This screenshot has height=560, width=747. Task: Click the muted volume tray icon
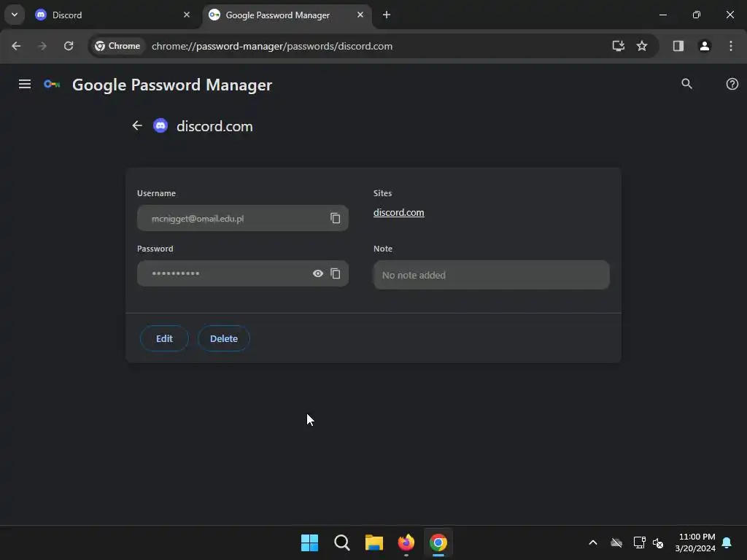(x=659, y=542)
